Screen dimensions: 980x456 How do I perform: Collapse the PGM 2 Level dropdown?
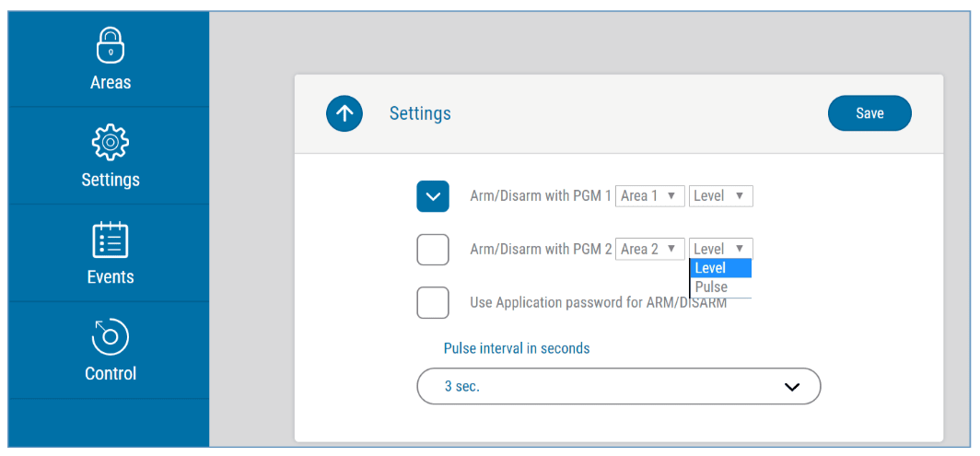point(720,249)
